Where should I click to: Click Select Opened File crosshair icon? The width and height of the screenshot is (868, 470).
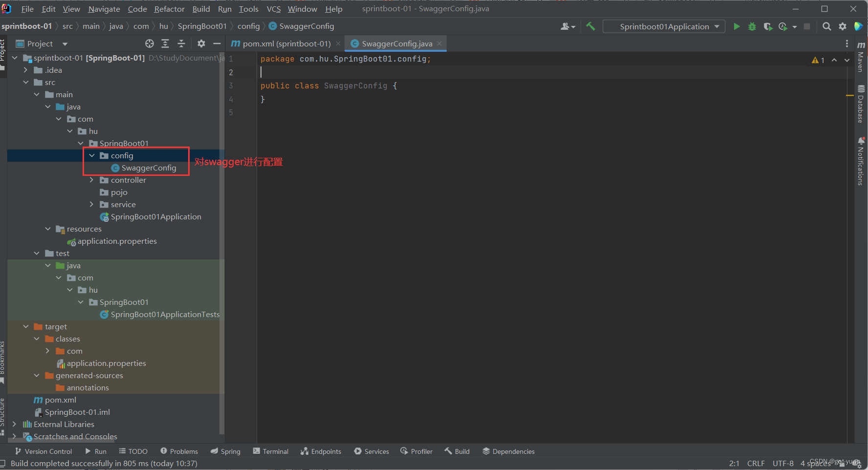(x=150, y=43)
